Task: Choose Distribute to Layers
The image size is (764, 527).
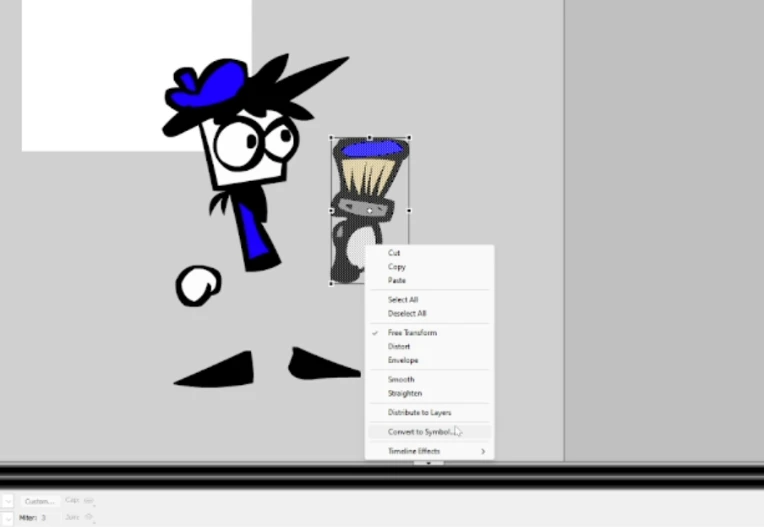Action: [429, 412]
